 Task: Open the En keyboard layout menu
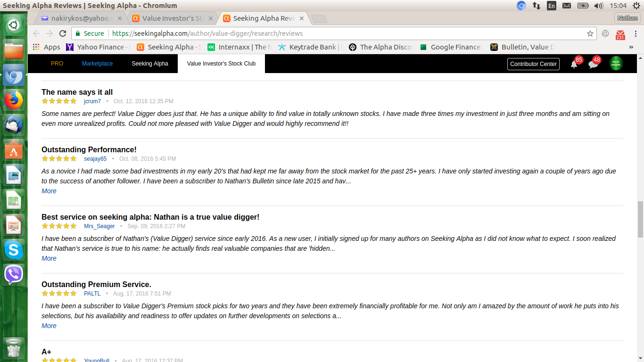(x=552, y=6)
